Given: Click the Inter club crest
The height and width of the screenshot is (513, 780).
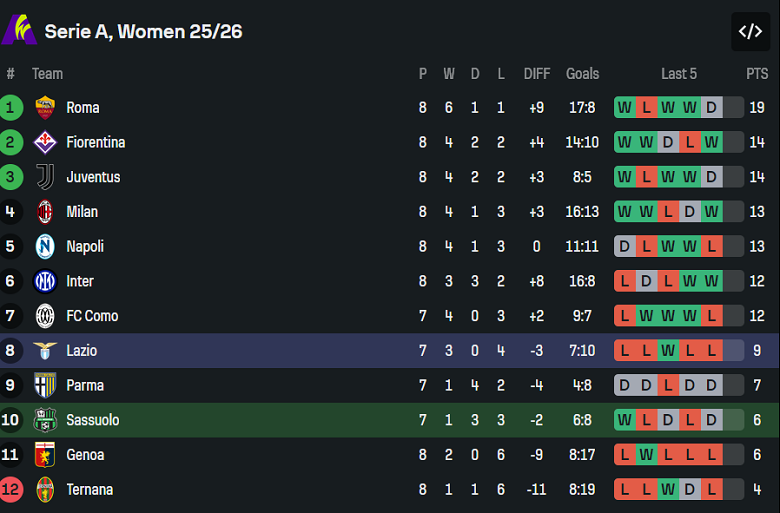Looking at the screenshot, I should [45, 281].
